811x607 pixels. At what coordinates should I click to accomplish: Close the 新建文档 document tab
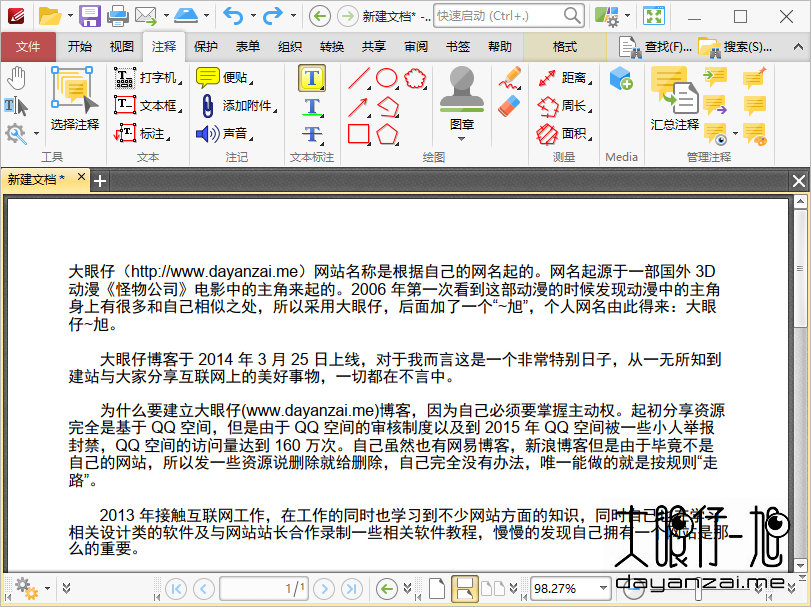pos(81,177)
